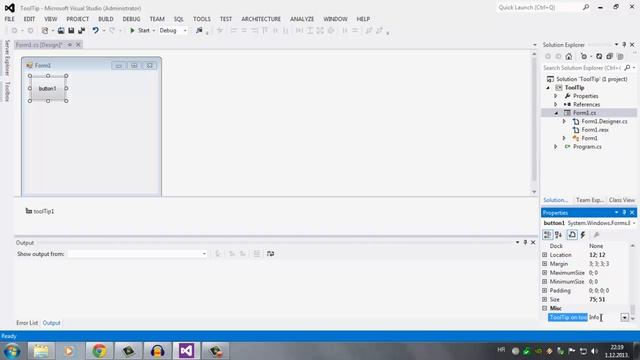Click the Visual Studio taskbar icon

[187, 351]
